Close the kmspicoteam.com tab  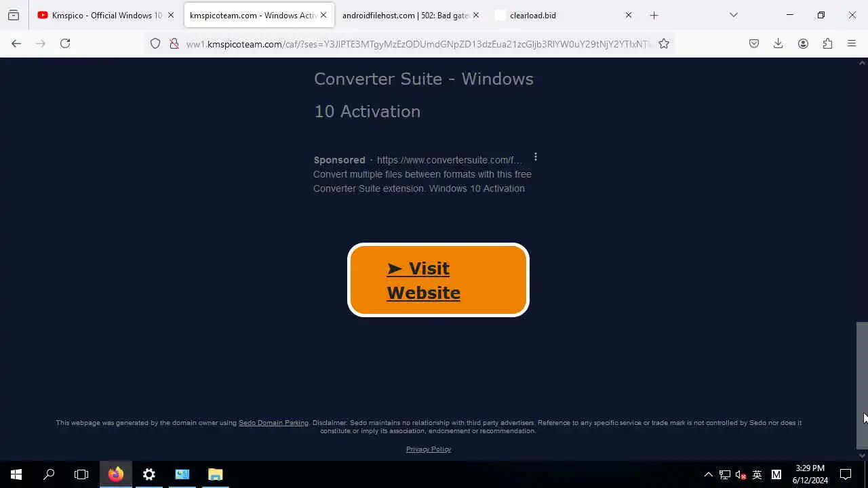click(x=323, y=15)
